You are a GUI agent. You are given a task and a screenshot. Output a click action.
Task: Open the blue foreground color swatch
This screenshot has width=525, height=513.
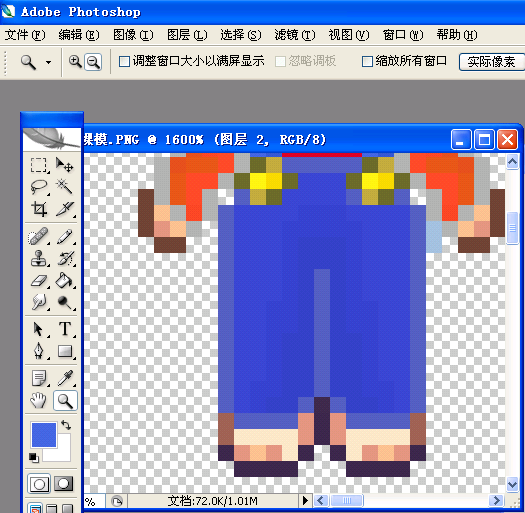pyautogui.click(x=44, y=435)
